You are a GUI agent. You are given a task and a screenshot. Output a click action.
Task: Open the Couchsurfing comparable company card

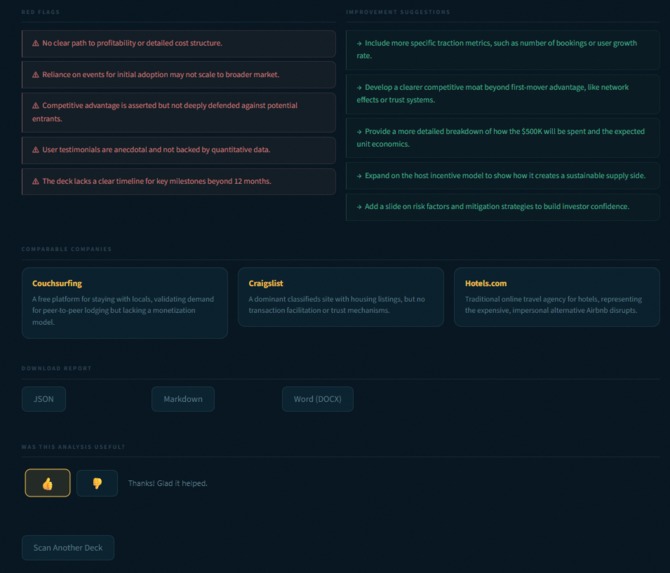tap(125, 303)
